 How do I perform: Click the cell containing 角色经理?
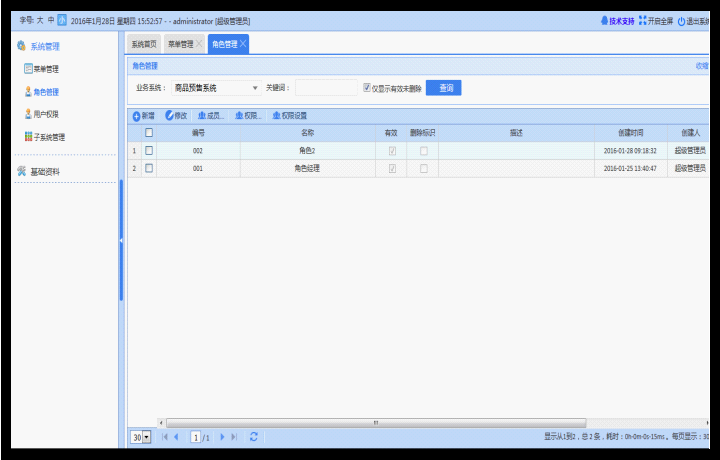pyautogui.click(x=308, y=168)
